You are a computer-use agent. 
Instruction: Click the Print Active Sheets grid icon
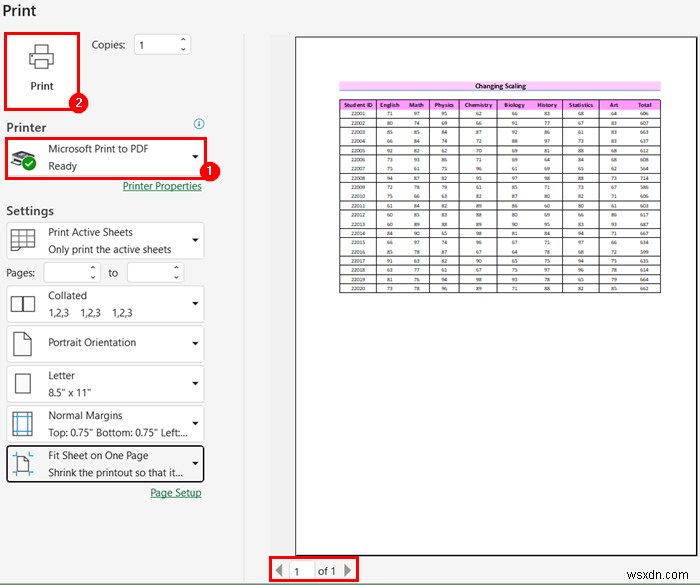point(23,240)
